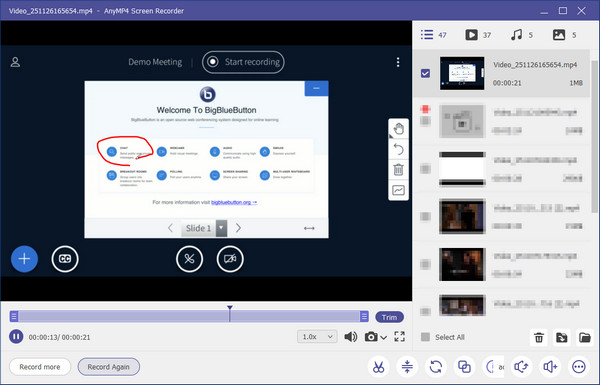Open the Video Compressor tool
This screenshot has width=600, height=385.
click(x=407, y=367)
